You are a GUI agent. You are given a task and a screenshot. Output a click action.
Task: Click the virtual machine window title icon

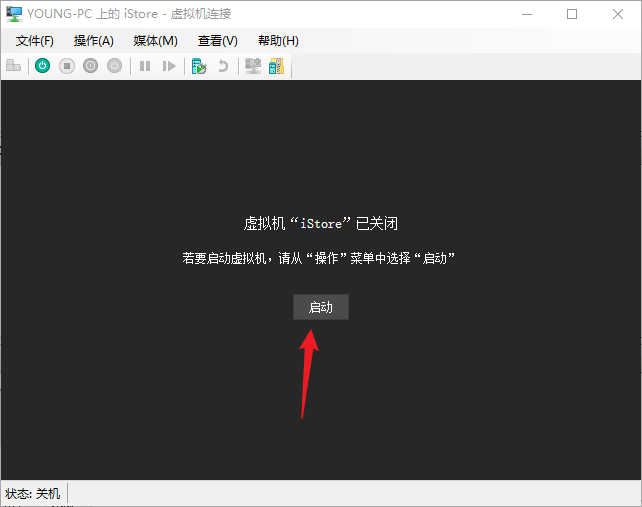pyautogui.click(x=14, y=14)
